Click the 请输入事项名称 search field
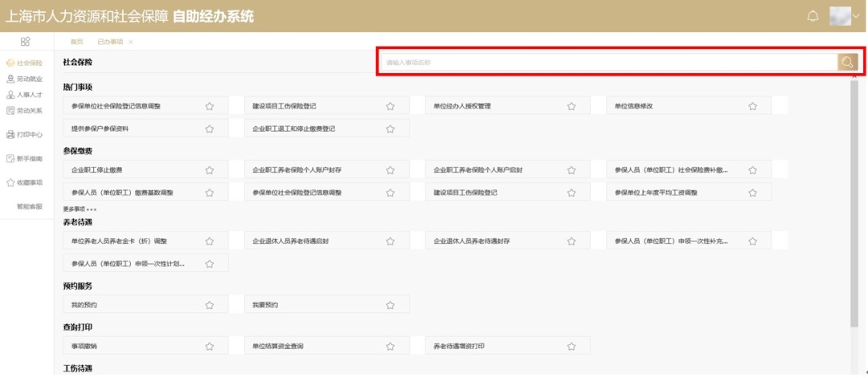 (607, 62)
